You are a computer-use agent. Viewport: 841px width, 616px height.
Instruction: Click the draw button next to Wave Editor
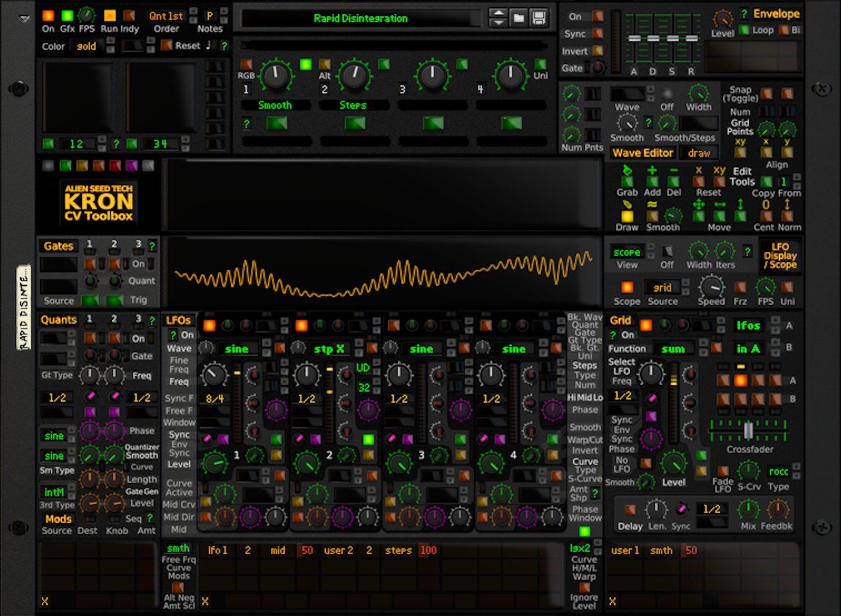pos(699,153)
